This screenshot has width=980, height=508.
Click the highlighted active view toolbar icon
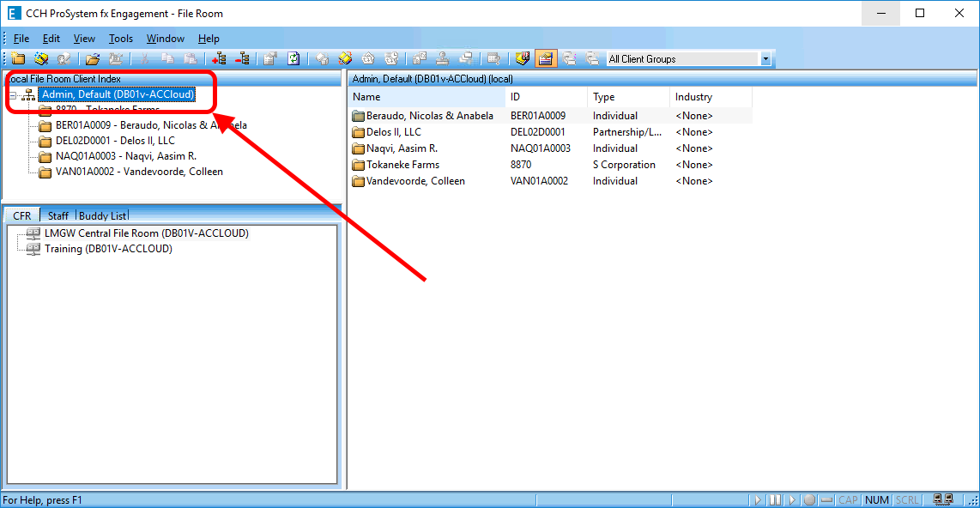click(x=546, y=58)
